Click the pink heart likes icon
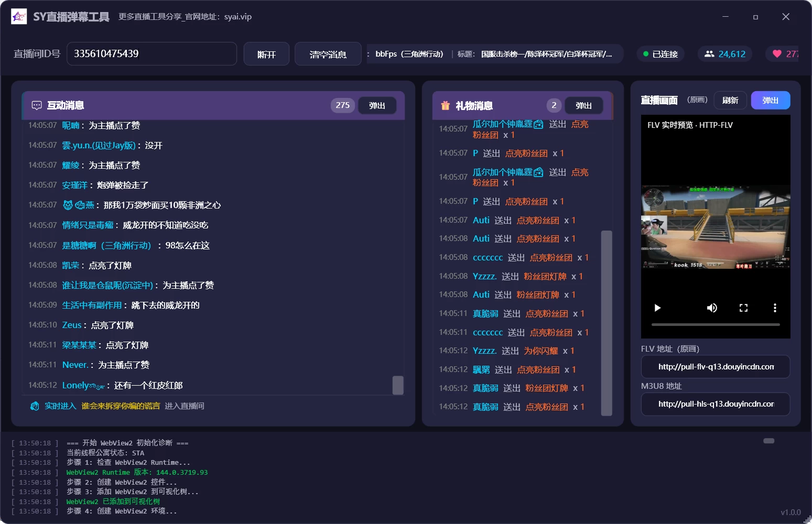 pyautogui.click(x=777, y=54)
